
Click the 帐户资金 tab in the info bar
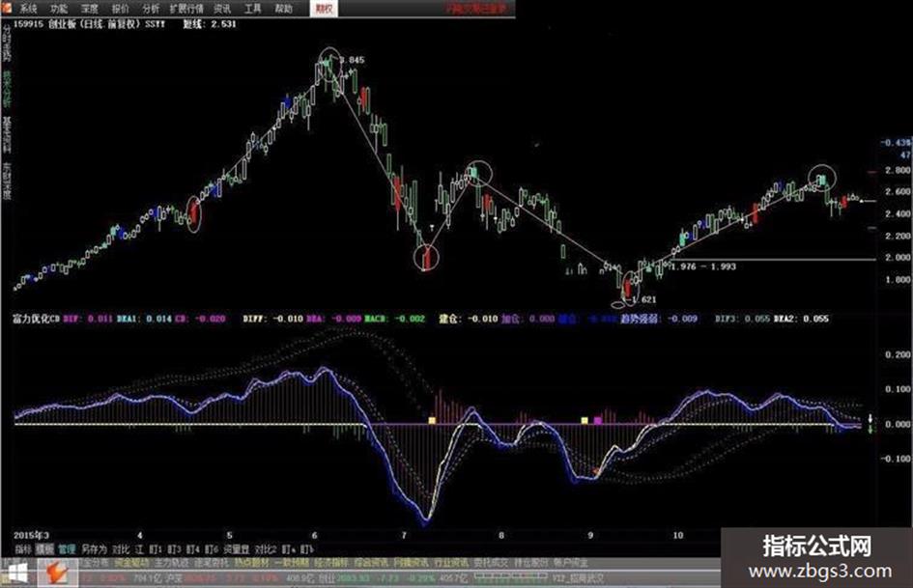point(571,563)
